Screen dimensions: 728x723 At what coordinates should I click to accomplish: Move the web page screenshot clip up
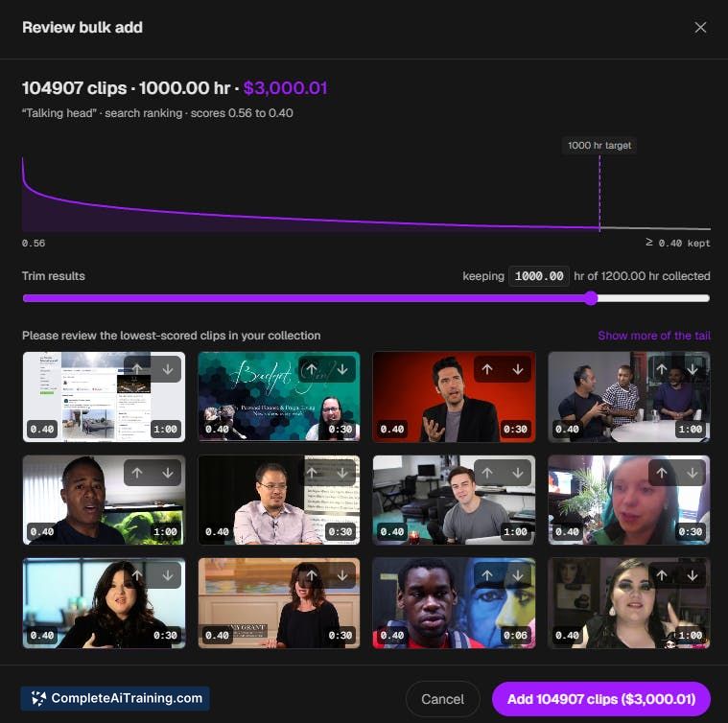click(x=137, y=369)
